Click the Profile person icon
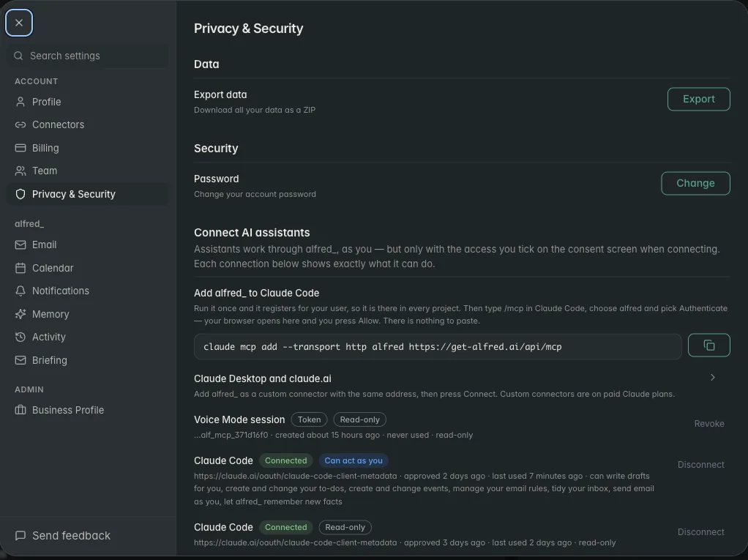748x560 pixels. click(20, 102)
